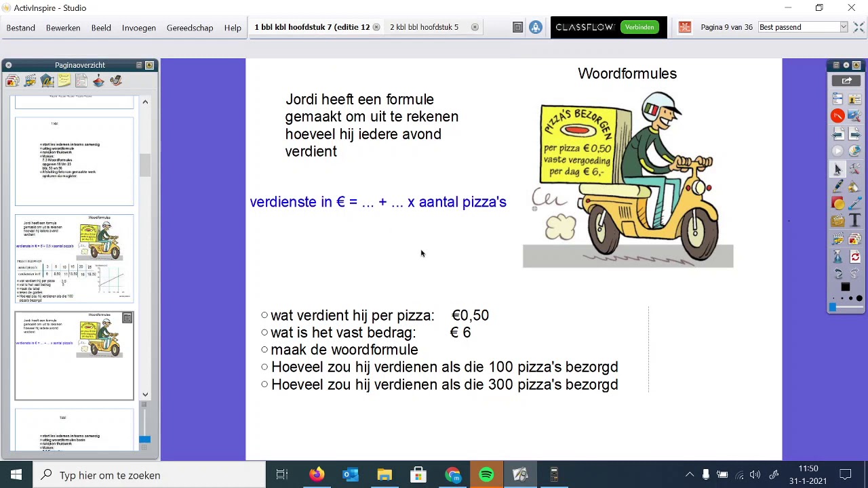Viewport: 868px width, 488px height.
Task: Choose the Select arrow tool
Action: coord(837,169)
